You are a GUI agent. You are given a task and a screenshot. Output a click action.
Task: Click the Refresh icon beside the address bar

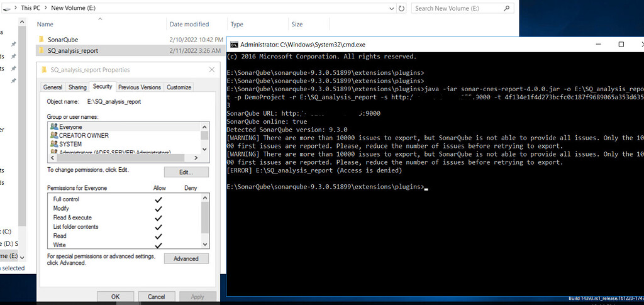402,8
